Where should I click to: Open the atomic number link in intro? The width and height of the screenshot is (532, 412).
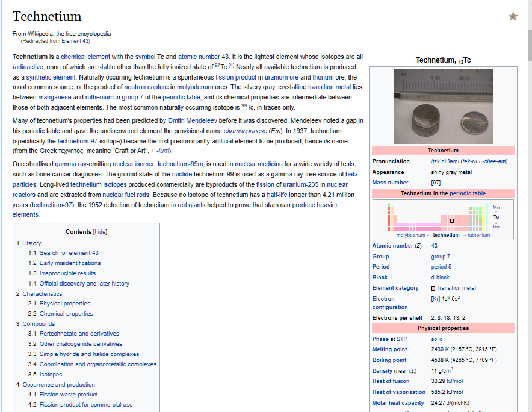199,57
